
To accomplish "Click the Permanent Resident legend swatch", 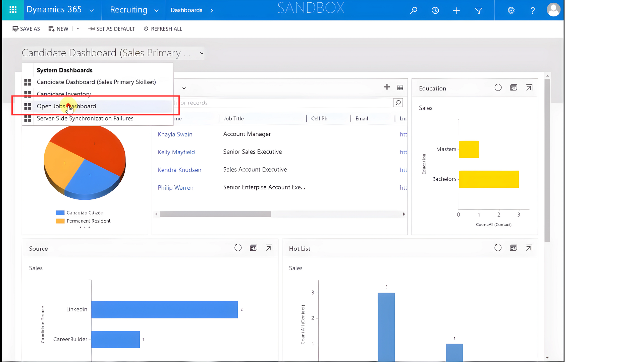I will pyautogui.click(x=60, y=221).
